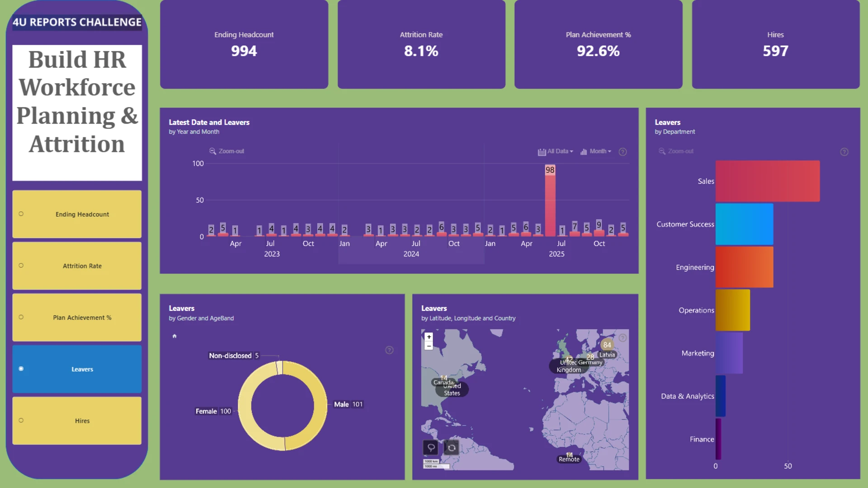868x488 pixels.
Task: Open help icon on Gender and AgeBand chart
Action: click(389, 350)
